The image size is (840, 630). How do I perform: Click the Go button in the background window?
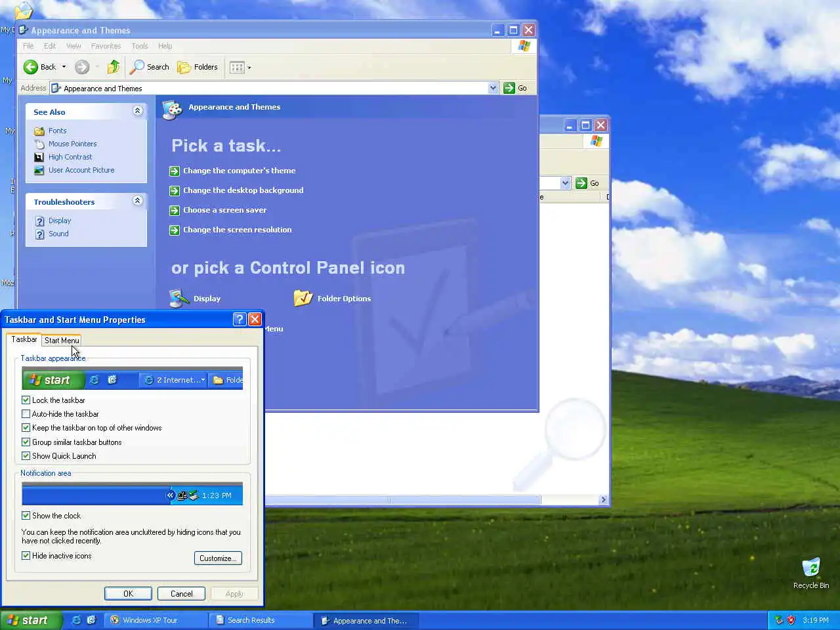point(587,183)
